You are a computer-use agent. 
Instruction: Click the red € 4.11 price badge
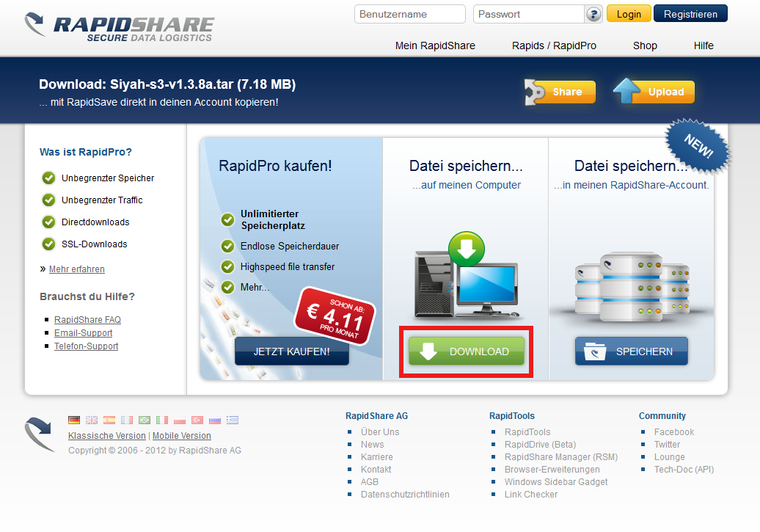tap(335, 316)
